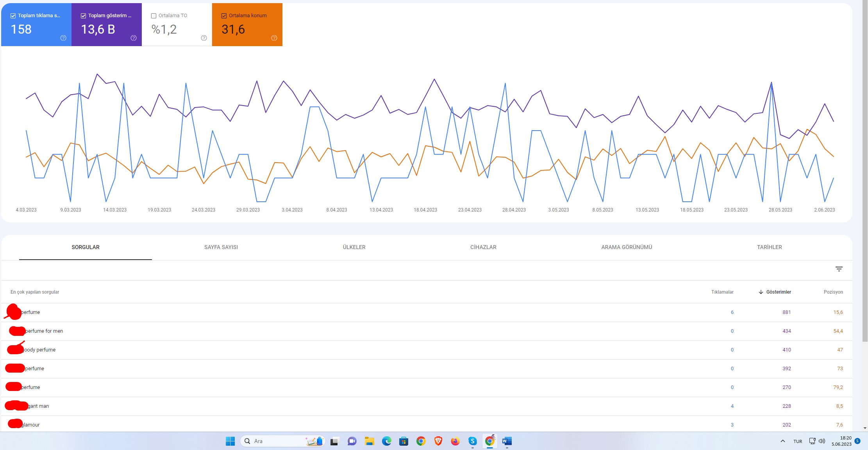Open Firefox from the taskbar
Screen dimensions: 868x450
click(455, 441)
